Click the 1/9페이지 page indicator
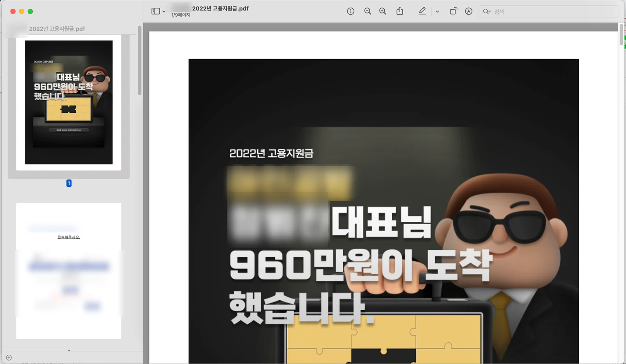 point(181,15)
